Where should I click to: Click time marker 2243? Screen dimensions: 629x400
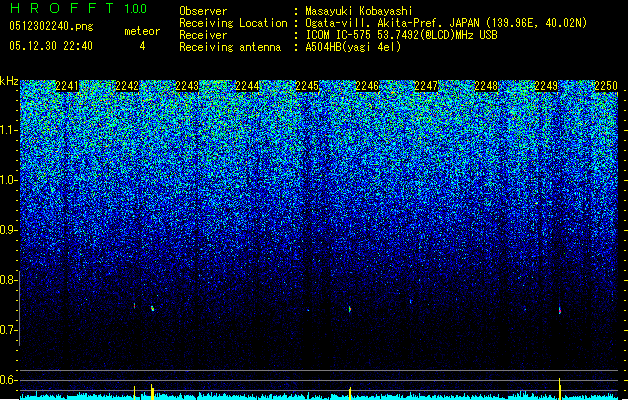point(187,86)
